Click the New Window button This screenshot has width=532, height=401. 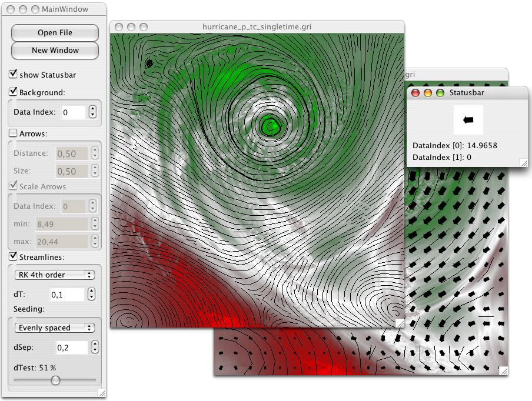(55, 51)
